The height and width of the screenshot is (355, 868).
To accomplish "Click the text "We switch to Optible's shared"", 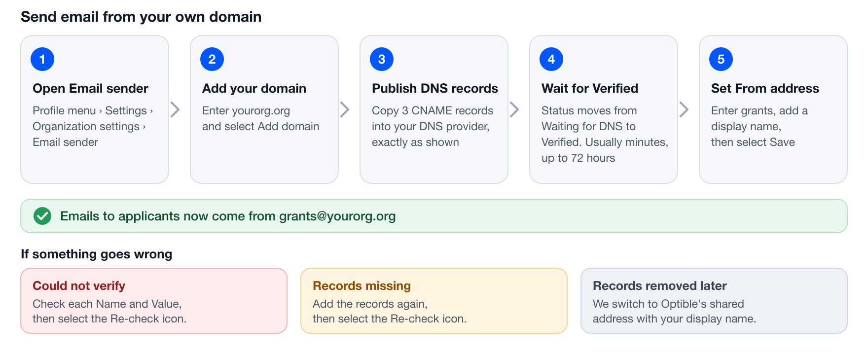I will pos(668,304).
